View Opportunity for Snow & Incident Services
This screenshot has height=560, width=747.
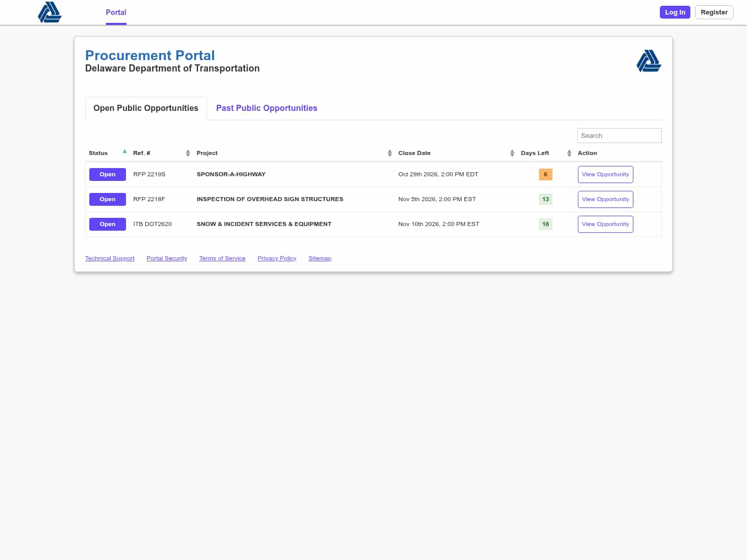coord(605,225)
